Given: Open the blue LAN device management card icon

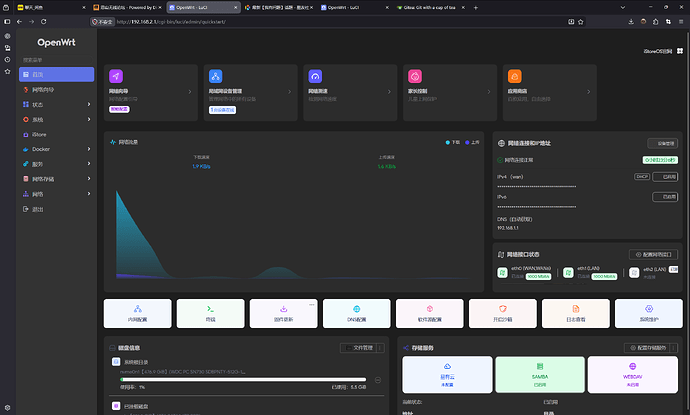Looking at the screenshot, I should (215, 76).
